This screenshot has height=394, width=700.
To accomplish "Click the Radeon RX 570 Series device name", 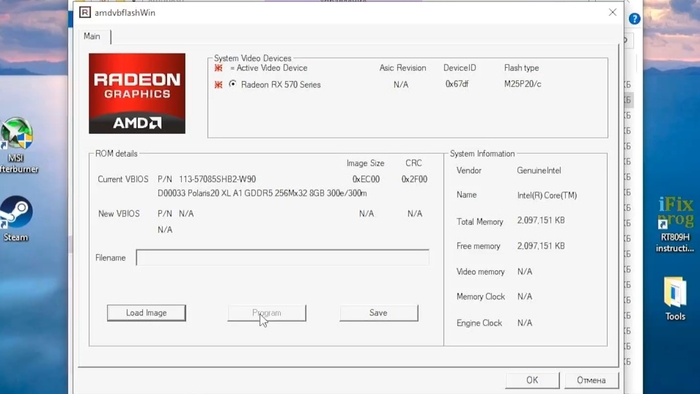I will coord(281,84).
